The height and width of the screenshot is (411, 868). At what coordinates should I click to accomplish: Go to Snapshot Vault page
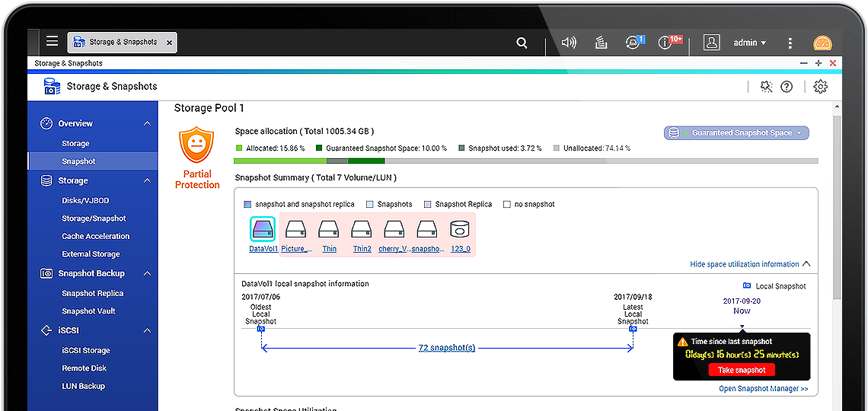click(89, 311)
